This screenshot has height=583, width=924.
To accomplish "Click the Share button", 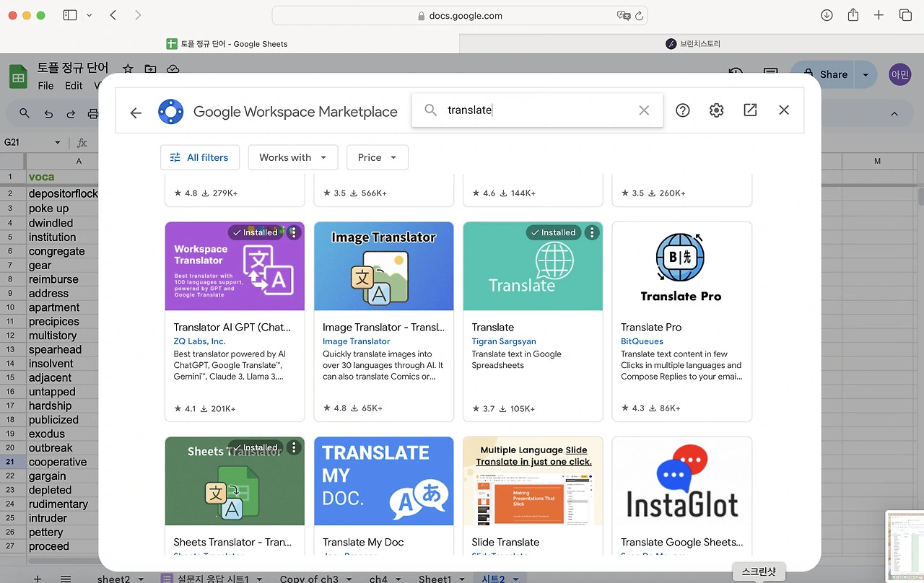I will pos(824,74).
